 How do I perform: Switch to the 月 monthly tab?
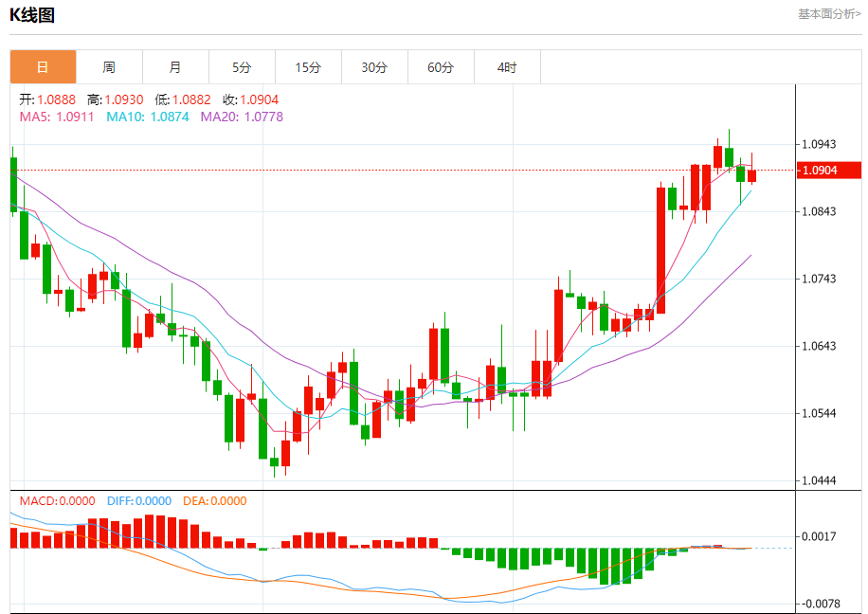pyautogui.click(x=175, y=67)
